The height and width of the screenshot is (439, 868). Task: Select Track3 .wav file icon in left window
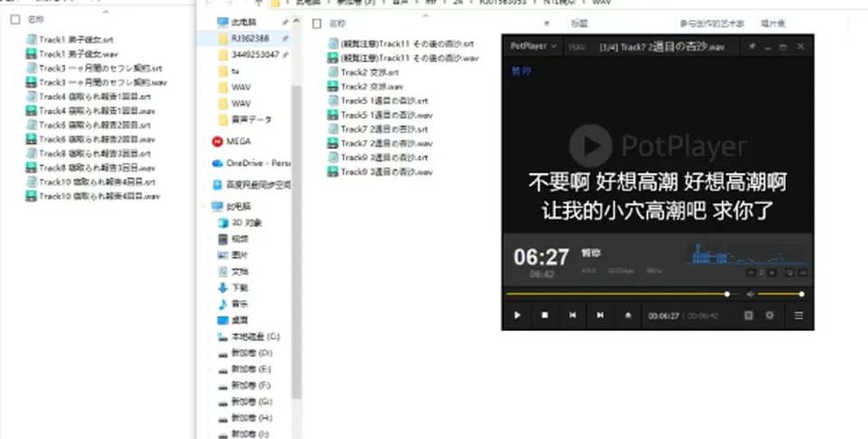32,82
